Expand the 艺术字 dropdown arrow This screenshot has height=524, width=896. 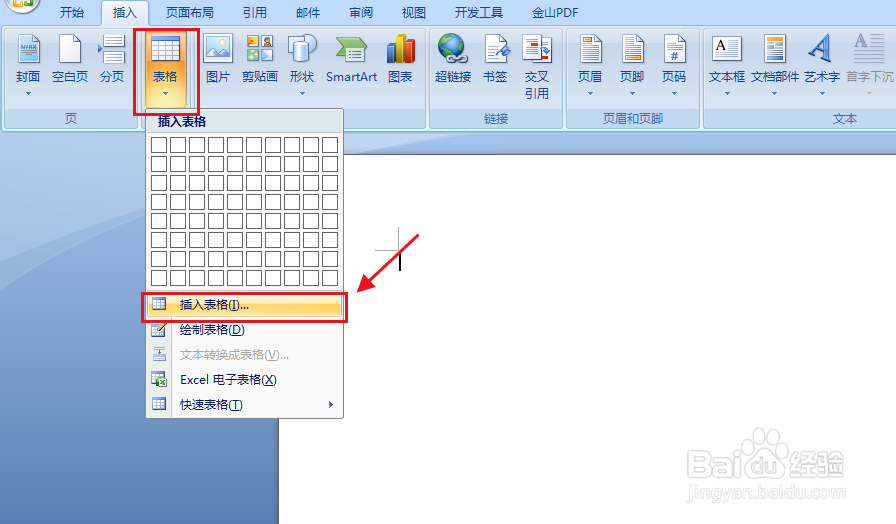822,94
